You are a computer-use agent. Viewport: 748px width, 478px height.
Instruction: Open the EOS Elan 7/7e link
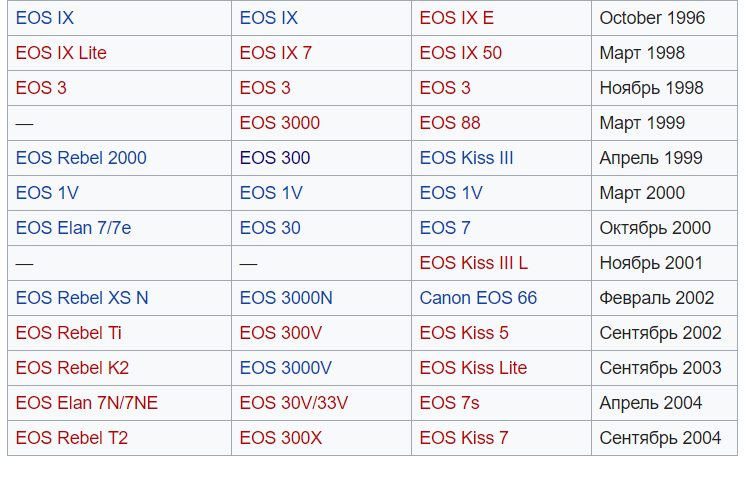pos(73,228)
